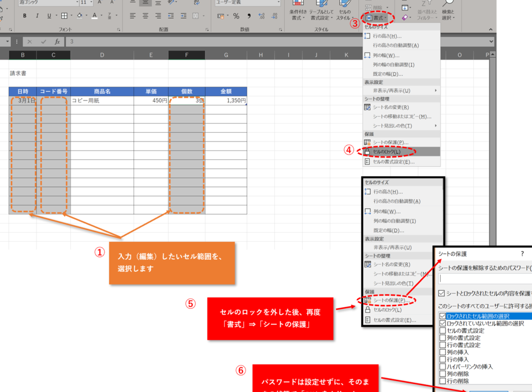Expand the formula bar with its chevron
The height and width of the screenshot is (392, 532).
[491, 42]
